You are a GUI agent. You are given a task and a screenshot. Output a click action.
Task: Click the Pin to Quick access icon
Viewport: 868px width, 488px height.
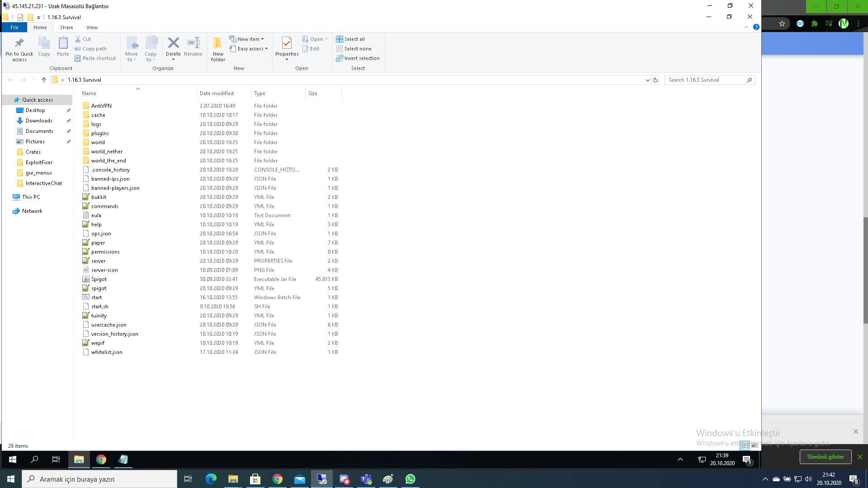tap(19, 43)
